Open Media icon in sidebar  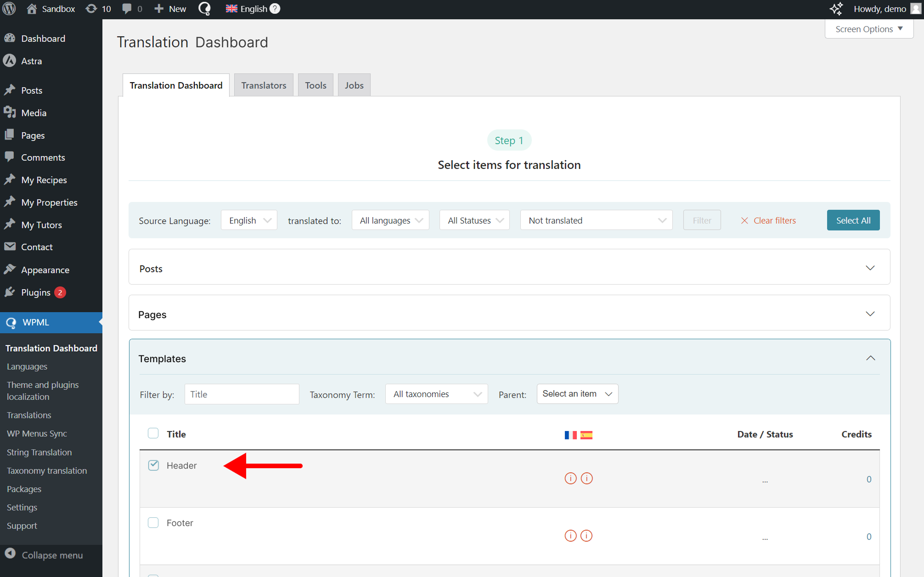(10, 112)
